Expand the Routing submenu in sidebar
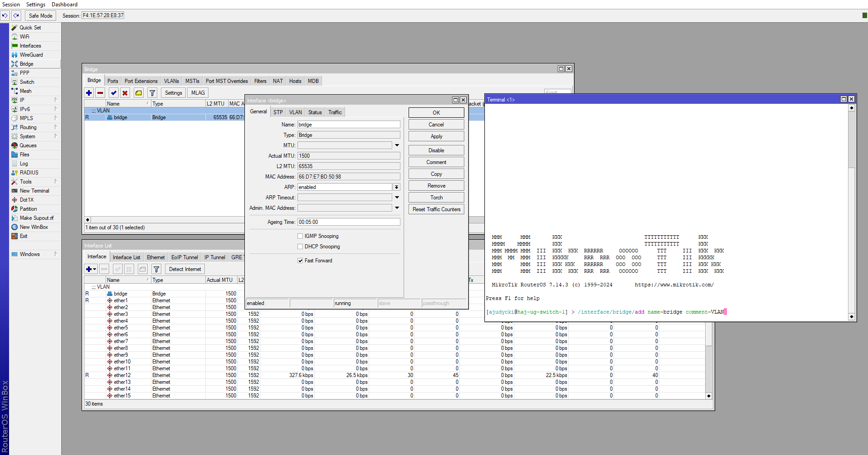Viewport: 868px width, 455px height. 56,127
